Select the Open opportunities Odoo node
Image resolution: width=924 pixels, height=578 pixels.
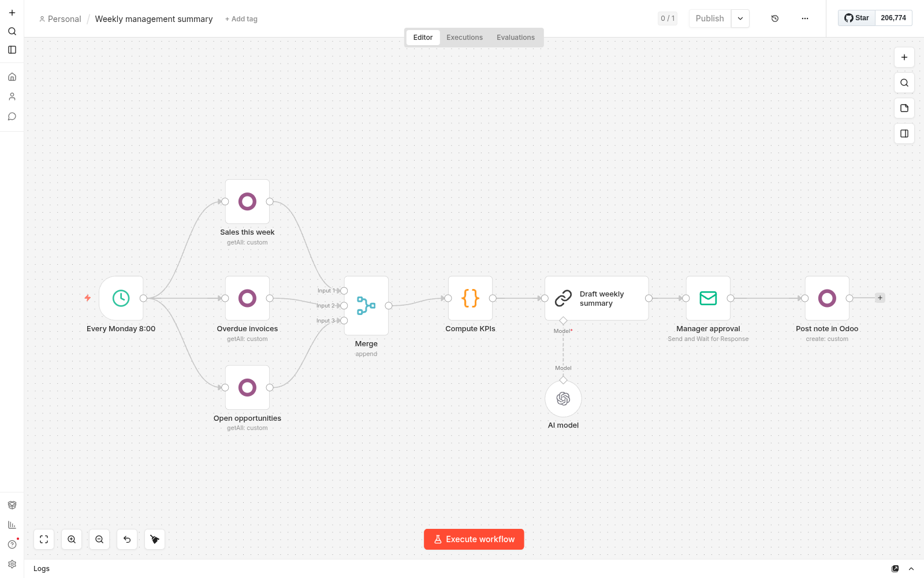pyautogui.click(x=247, y=387)
